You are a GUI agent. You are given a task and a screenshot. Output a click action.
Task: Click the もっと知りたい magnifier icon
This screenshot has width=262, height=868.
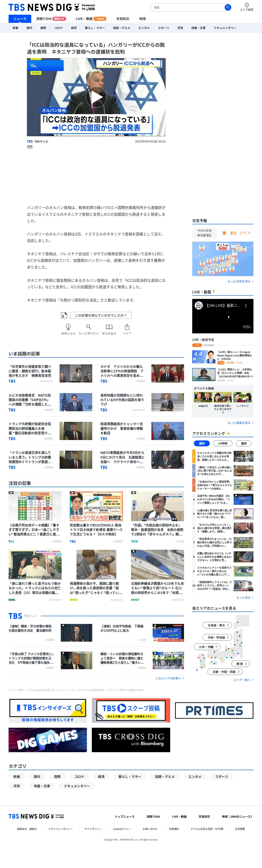click(x=89, y=326)
